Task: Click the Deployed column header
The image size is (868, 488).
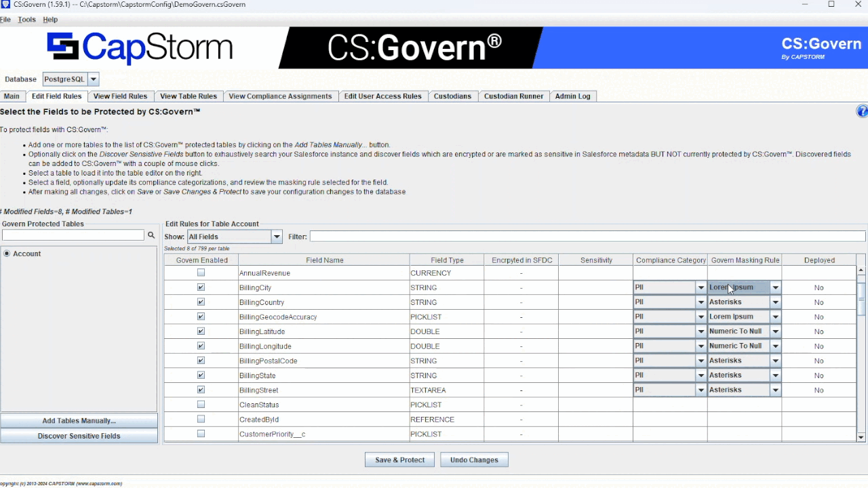Action: [819, 260]
